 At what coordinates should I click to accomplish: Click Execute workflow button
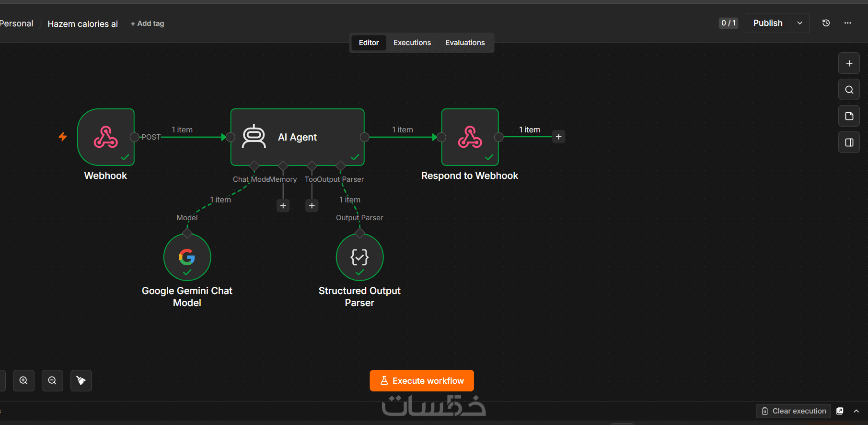[422, 380]
